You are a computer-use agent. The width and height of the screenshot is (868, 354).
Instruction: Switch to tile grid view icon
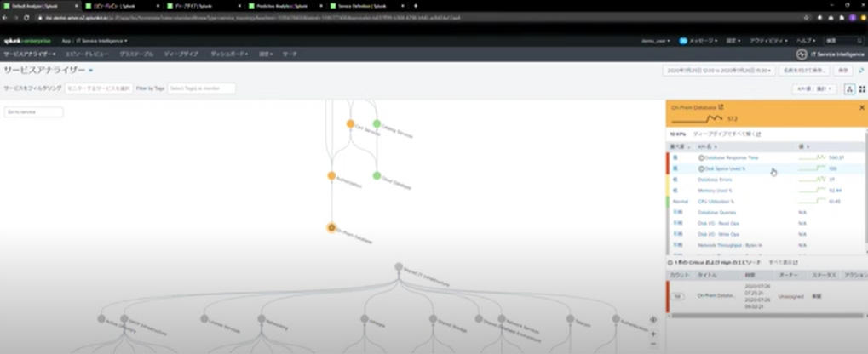tap(862, 88)
